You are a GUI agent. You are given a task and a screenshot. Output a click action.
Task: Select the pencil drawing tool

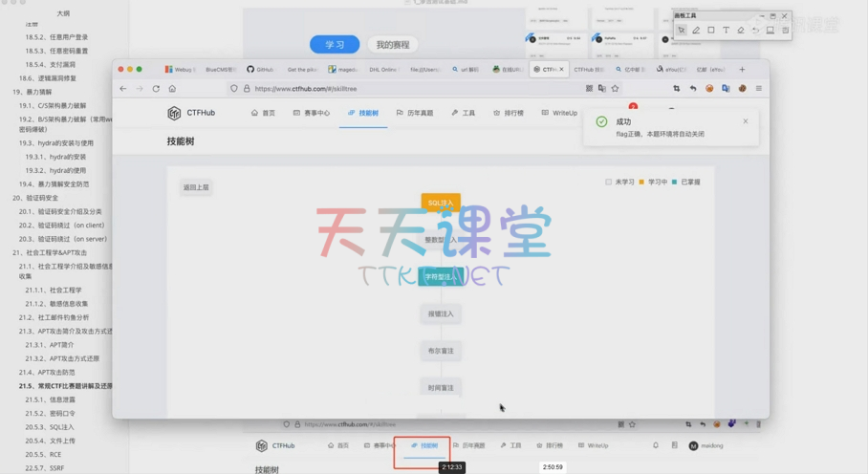[696, 31]
